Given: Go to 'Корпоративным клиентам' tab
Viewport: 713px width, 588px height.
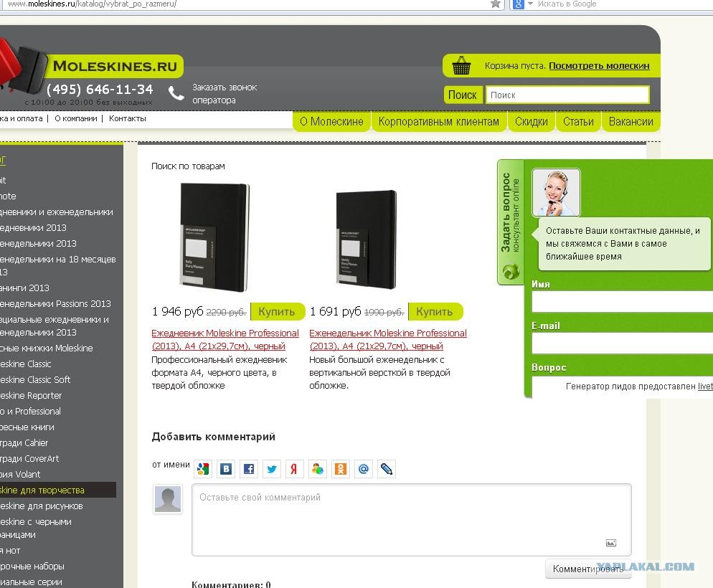Looking at the screenshot, I should [439, 121].
